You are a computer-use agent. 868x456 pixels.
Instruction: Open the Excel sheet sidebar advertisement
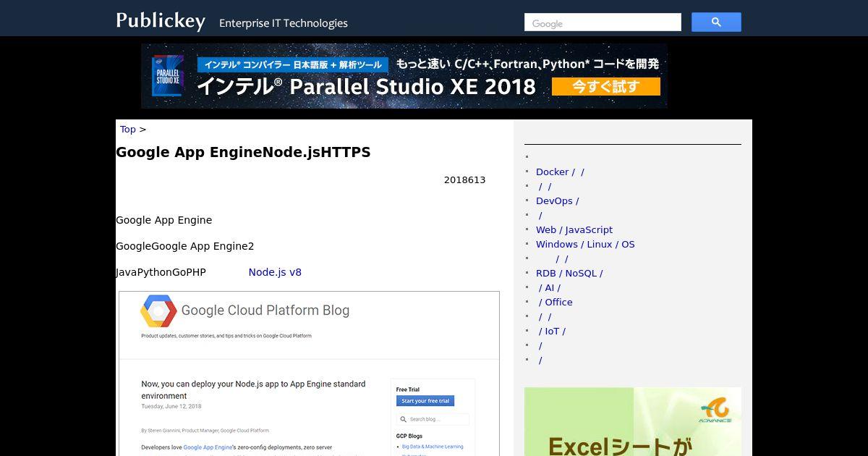click(633, 421)
